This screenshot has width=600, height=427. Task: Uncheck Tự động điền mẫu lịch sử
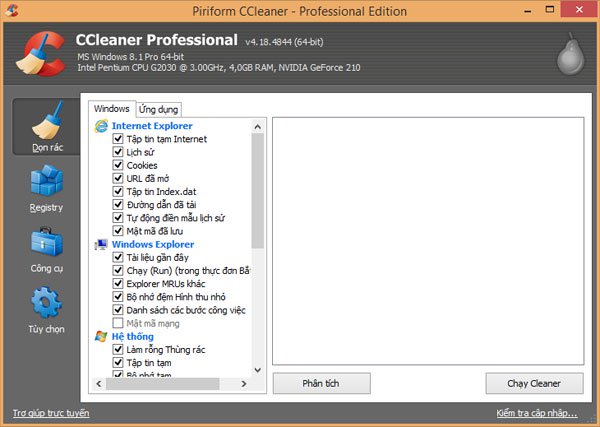[118, 218]
